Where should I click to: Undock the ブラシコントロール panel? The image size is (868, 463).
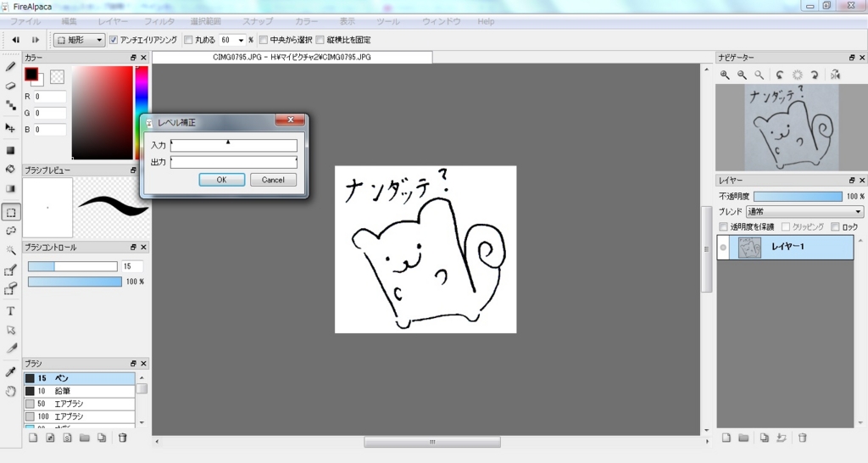133,247
